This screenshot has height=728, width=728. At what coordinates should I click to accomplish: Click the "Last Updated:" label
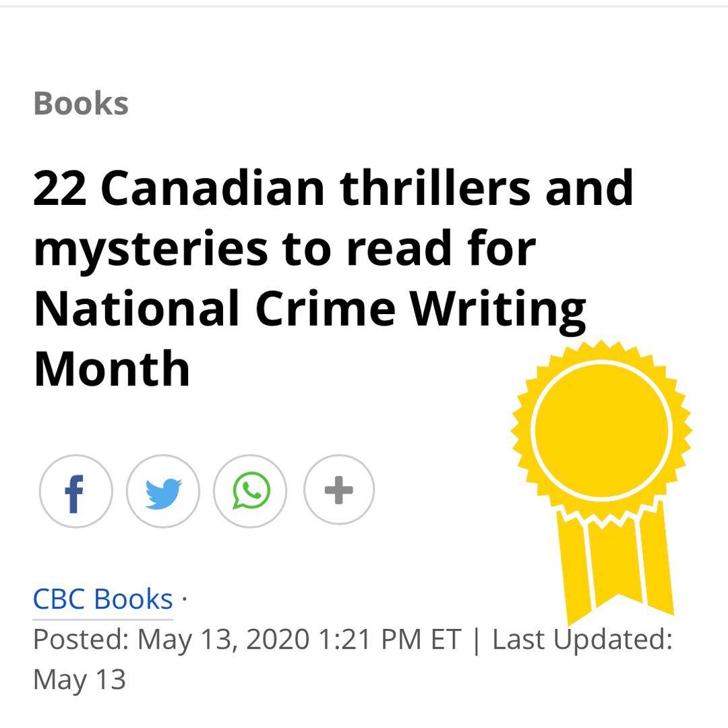pos(582,639)
